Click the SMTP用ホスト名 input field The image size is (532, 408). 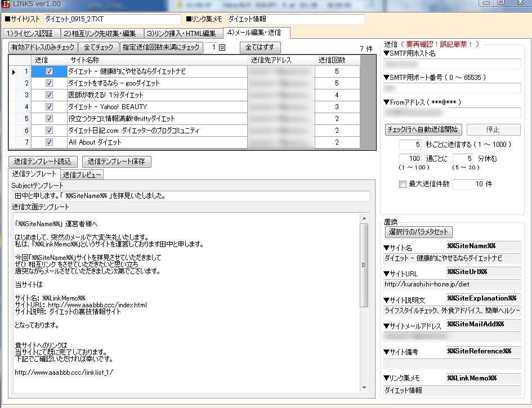coord(452,64)
